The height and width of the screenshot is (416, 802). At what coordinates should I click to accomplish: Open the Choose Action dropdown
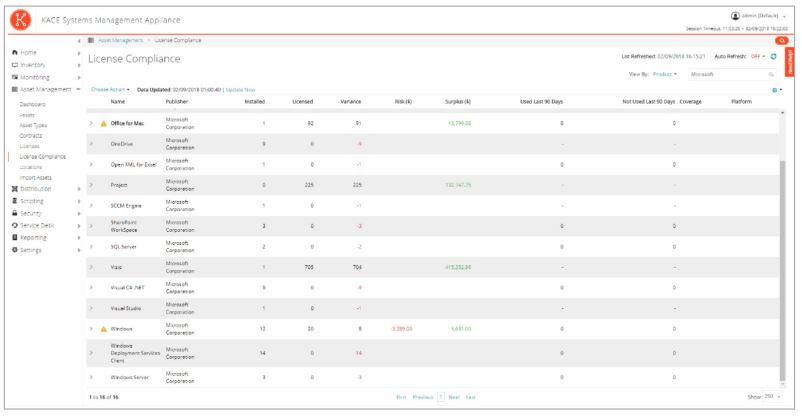pos(110,90)
